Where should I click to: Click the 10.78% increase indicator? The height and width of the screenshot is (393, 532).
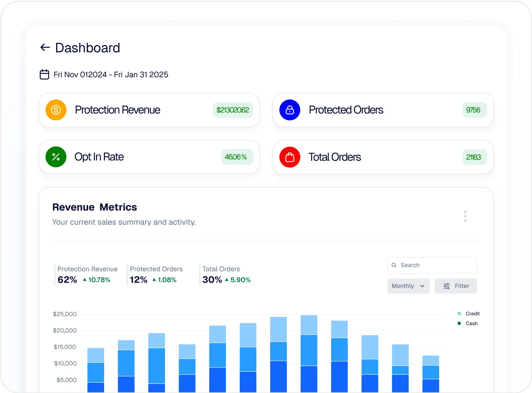(x=96, y=280)
